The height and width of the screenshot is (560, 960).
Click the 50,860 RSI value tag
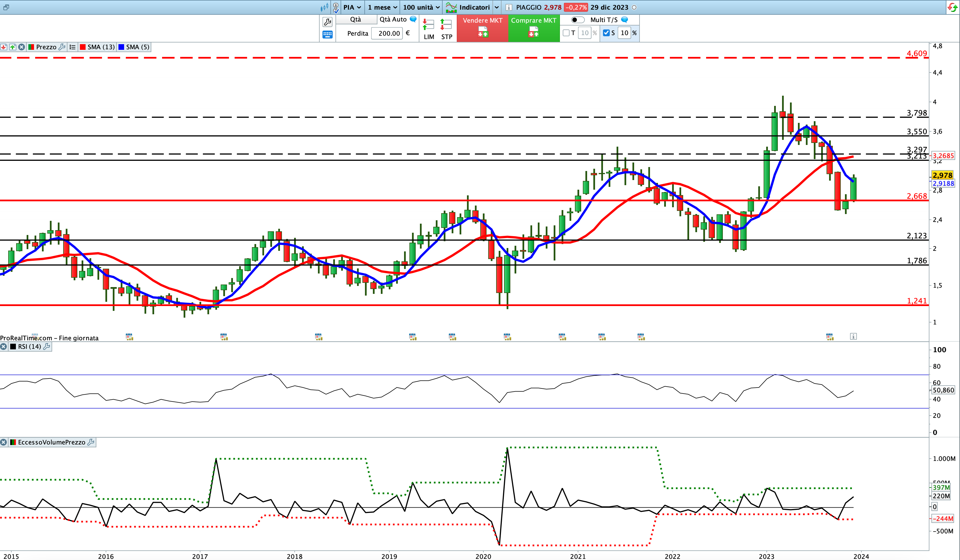(x=943, y=390)
